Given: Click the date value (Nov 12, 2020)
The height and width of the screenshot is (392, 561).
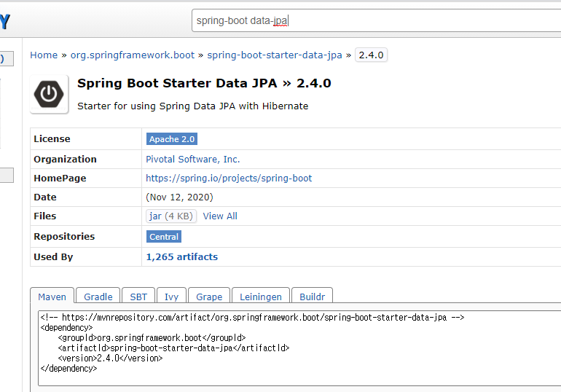Looking at the screenshot, I should coord(179,197).
